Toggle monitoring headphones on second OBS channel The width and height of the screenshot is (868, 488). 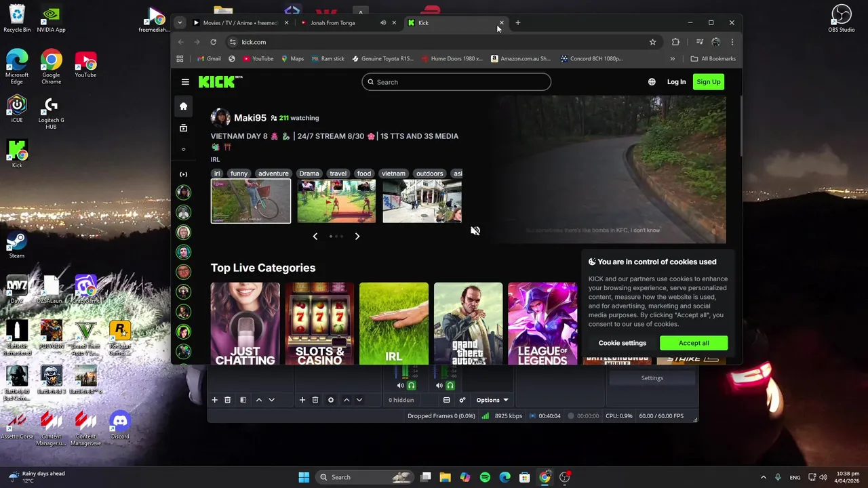450,386
